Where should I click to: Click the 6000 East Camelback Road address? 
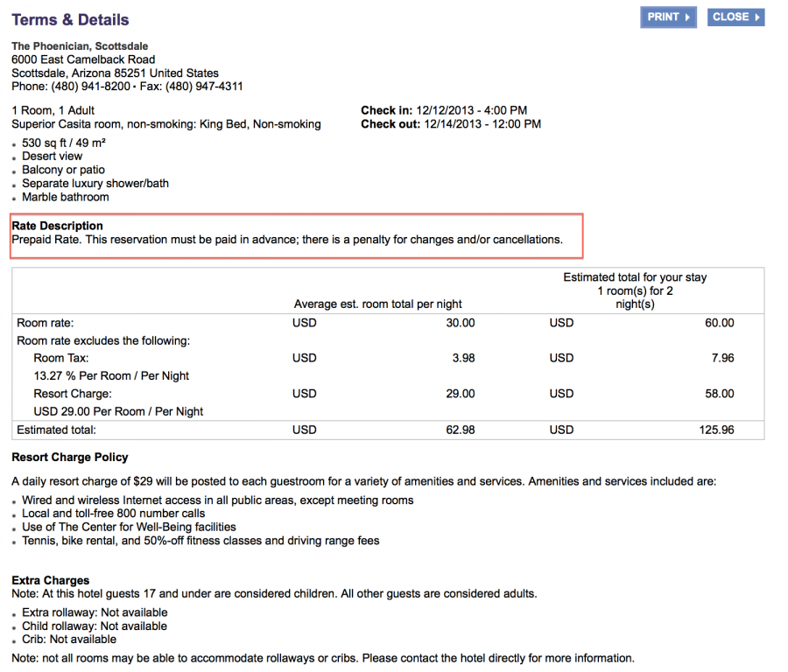point(83,59)
